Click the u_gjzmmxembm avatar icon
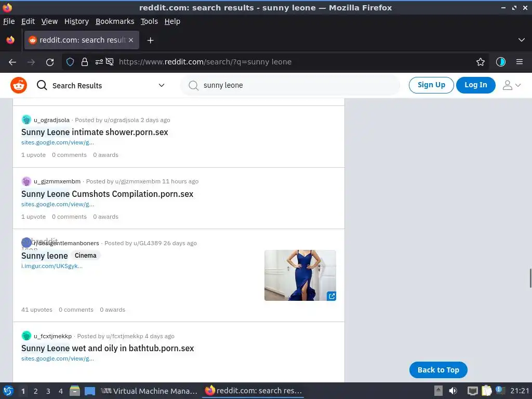Viewport: 532px width, 399px height. tap(26, 181)
